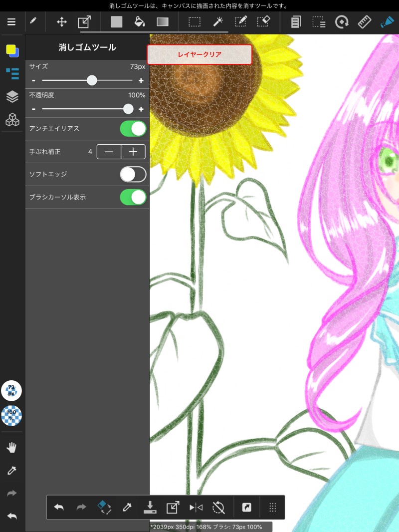Click the Layer Clear button
399x532 pixels.
tap(199, 54)
